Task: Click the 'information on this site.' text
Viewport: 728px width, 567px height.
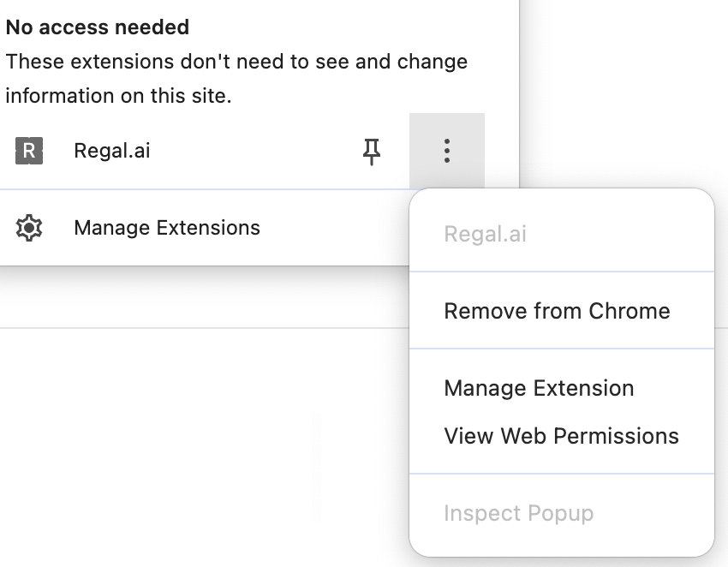Action: [118, 96]
